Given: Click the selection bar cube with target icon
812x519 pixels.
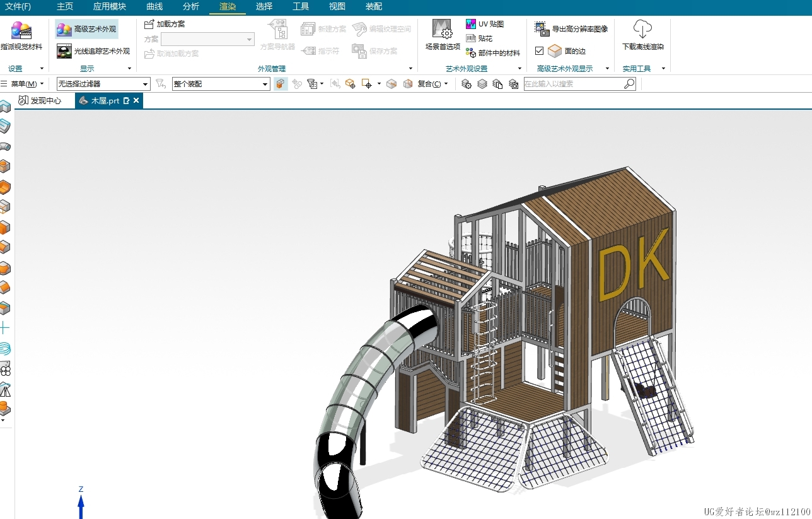Looking at the screenshot, I should point(350,84).
